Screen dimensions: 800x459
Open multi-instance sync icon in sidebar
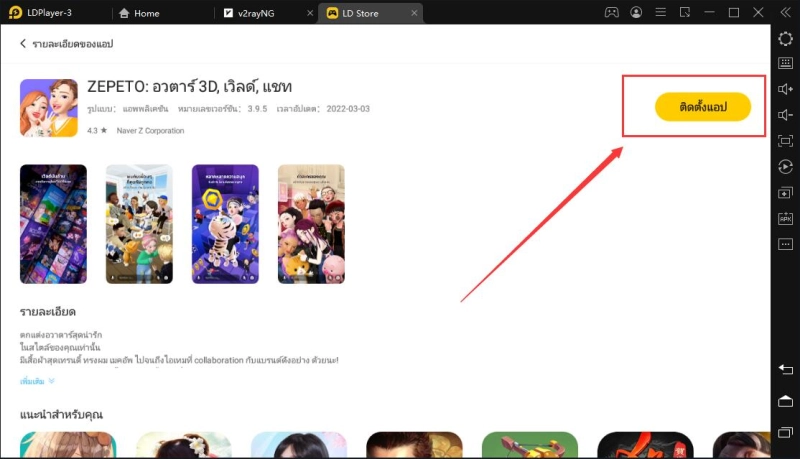coord(785,193)
